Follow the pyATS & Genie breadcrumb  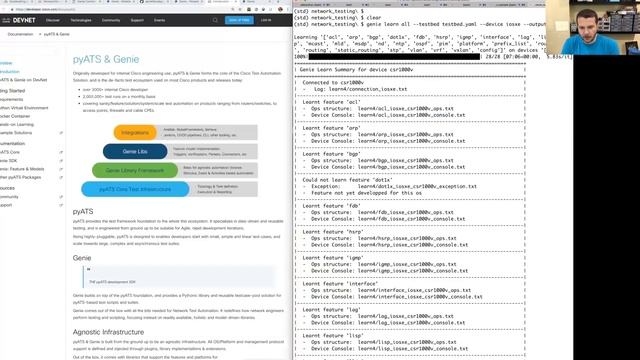pos(57,34)
